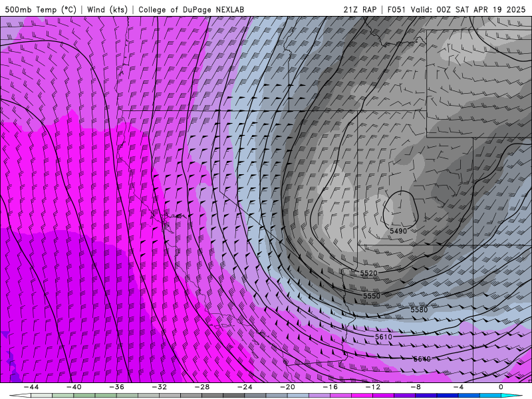Click the "500mb Temp (°C)" title text
The height and width of the screenshot is (399, 532).
41,9
